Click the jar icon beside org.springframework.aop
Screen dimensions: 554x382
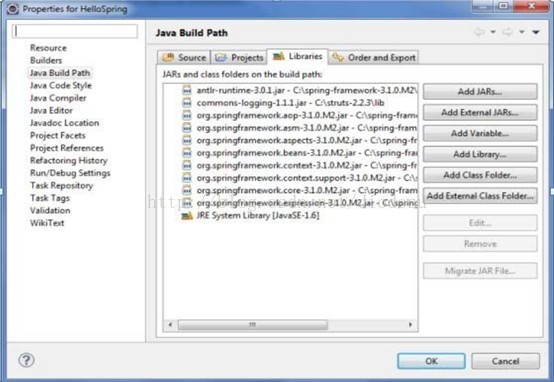pyautogui.click(x=187, y=115)
